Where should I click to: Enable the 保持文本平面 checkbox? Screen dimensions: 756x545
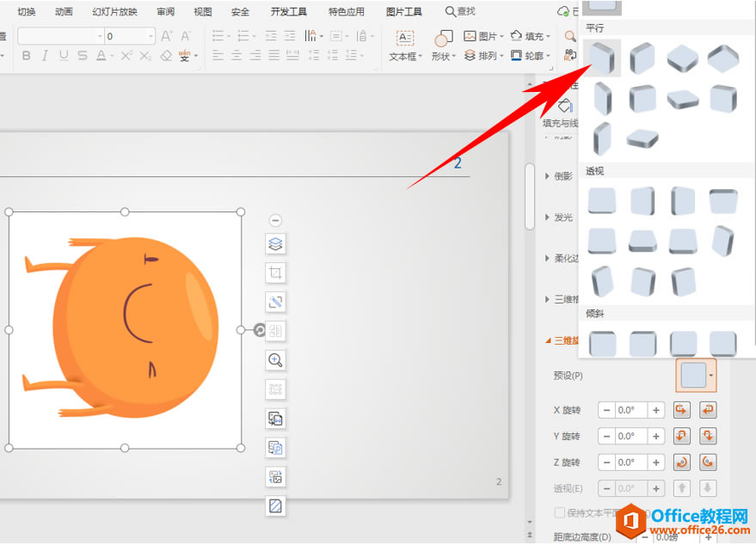(560, 512)
